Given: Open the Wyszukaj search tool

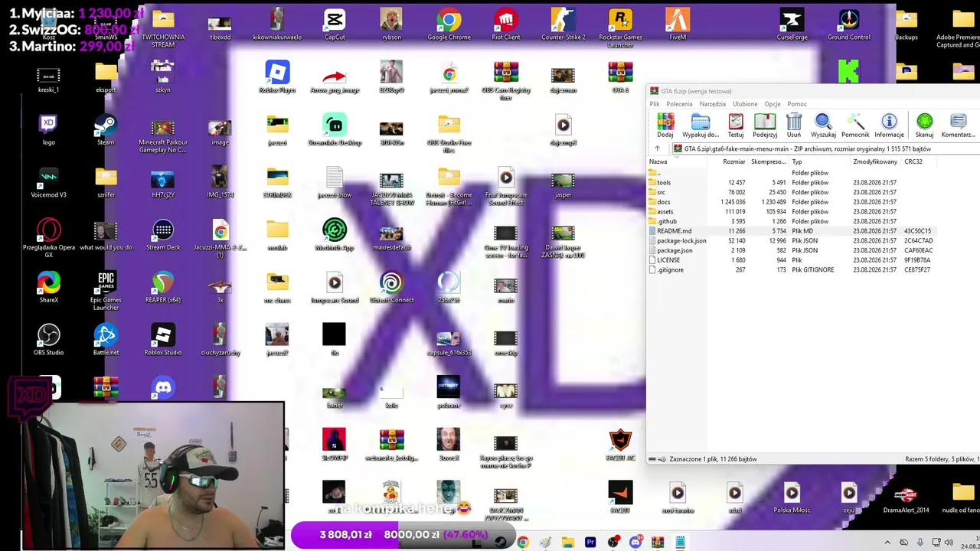Looking at the screenshot, I should point(823,126).
